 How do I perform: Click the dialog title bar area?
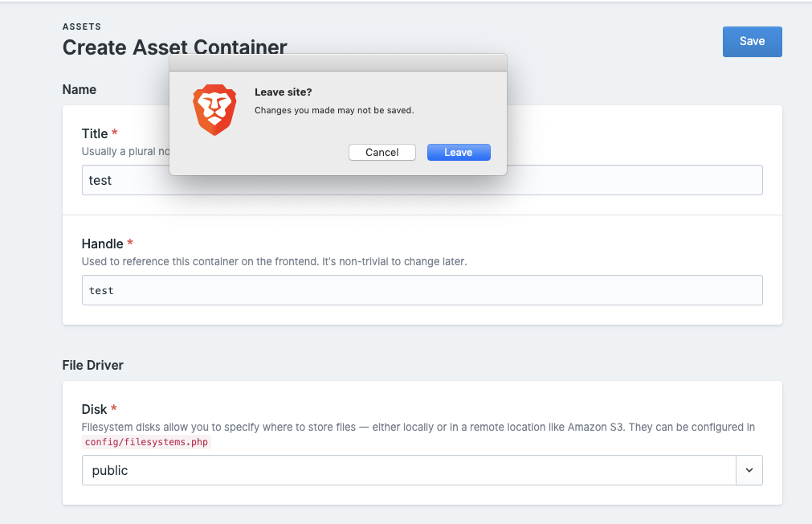pos(337,62)
